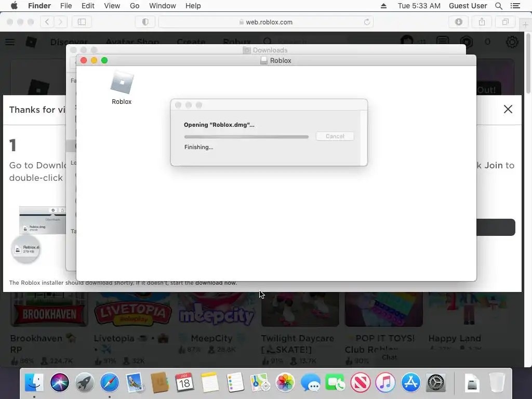Image resolution: width=532 pixels, height=399 pixels.
Task: Open Roblox settings gear
Action: (x=512, y=42)
